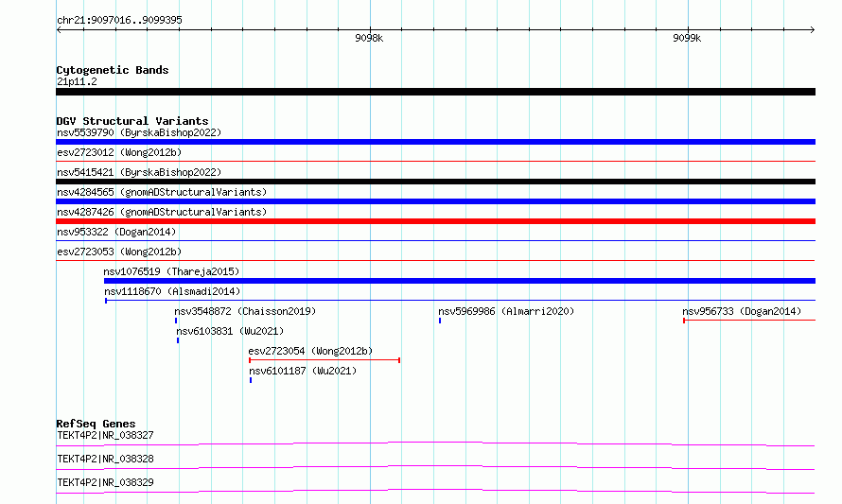Image resolution: width=842 pixels, height=504 pixels.
Task: Click the black 21p11.2 cytogenetic band bar
Action: tap(435, 92)
